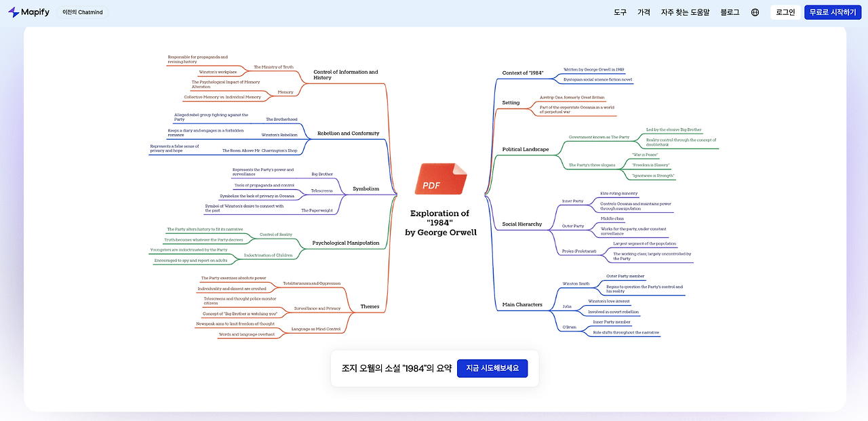
Task: Click the '이전의 Chatmind' badge
Action: (82, 12)
